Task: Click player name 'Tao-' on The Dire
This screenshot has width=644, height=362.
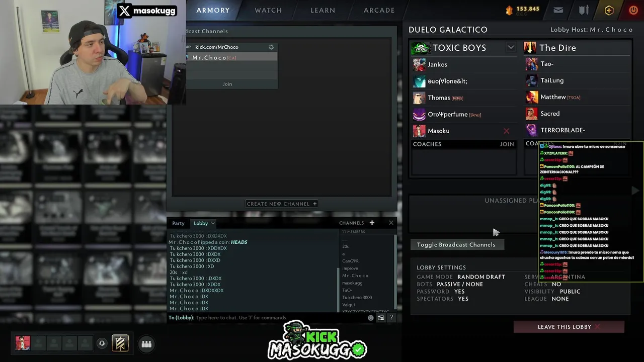Action: (x=547, y=64)
